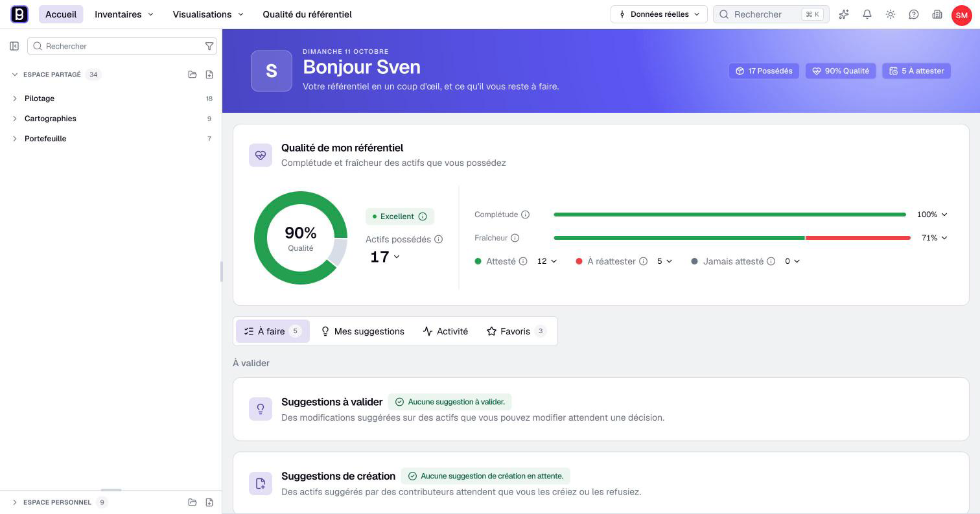
Task: Expand the Complétude 100% chevron
Action: click(x=944, y=215)
